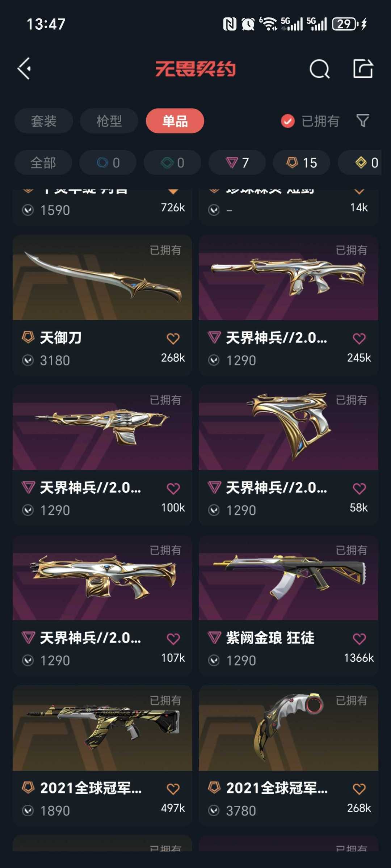Tap heart icon with 58k likes
This screenshot has width=391, height=868.
(359, 488)
